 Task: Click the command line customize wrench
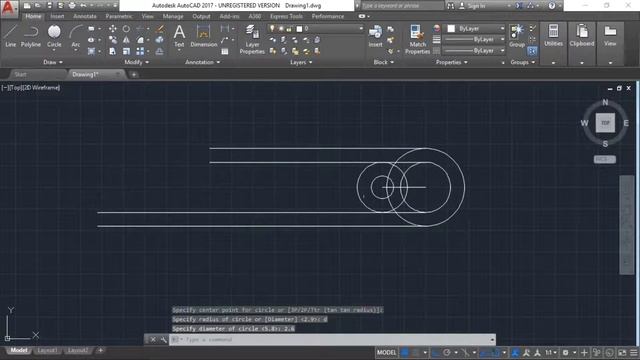[x=163, y=340]
